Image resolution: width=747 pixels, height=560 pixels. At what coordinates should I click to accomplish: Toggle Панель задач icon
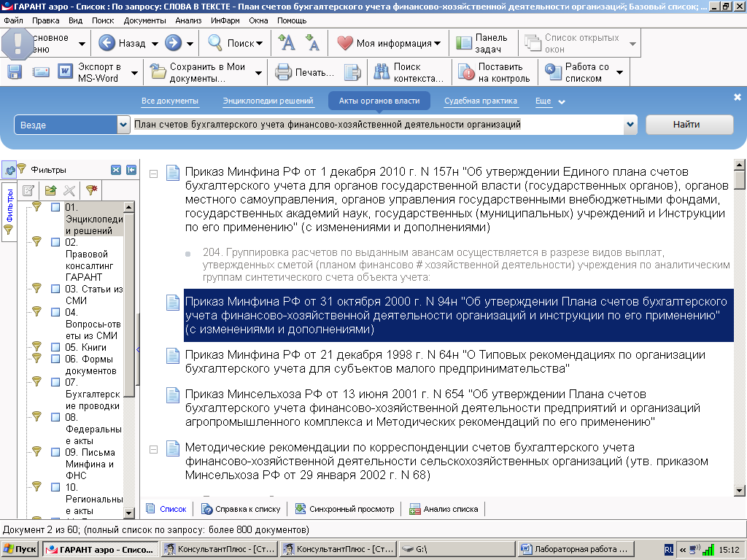464,43
